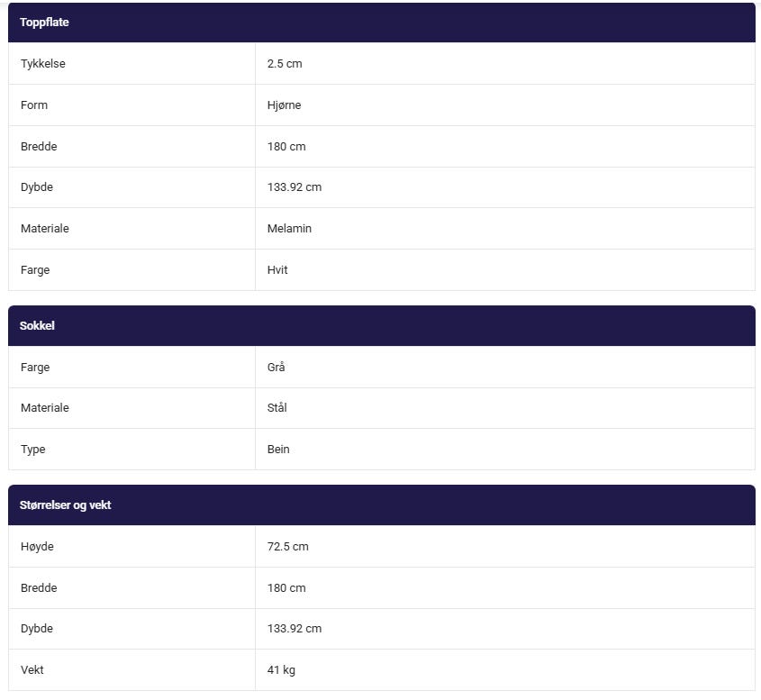Select the Melamin material value
Viewport: 761px width, 700px height.
(289, 229)
